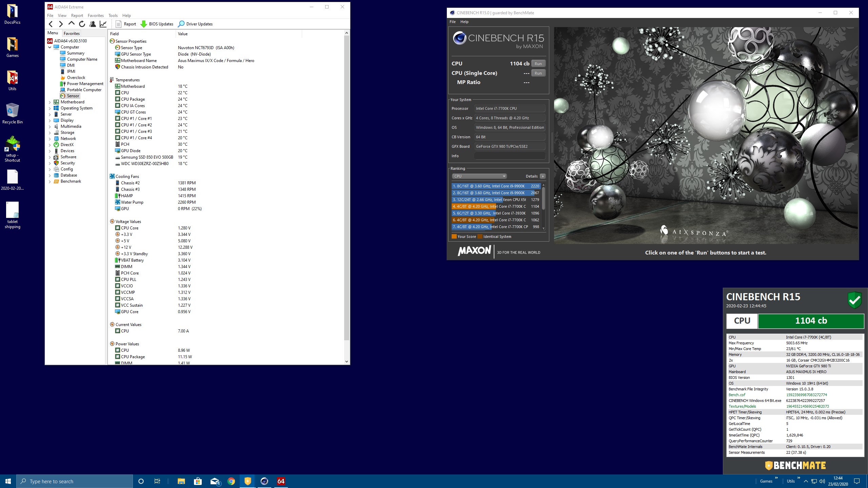Expand the Motherboard tree node
This screenshot has height=488, width=868.
click(50, 102)
